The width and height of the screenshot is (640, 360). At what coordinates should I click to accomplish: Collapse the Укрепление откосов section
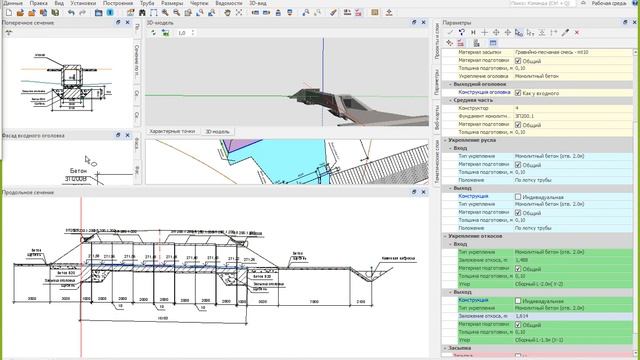click(x=445, y=236)
